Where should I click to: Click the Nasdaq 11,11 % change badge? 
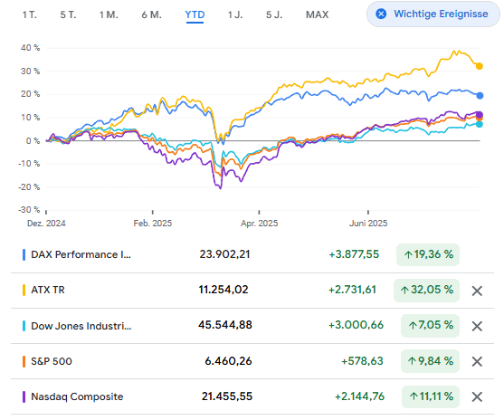pos(431,396)
